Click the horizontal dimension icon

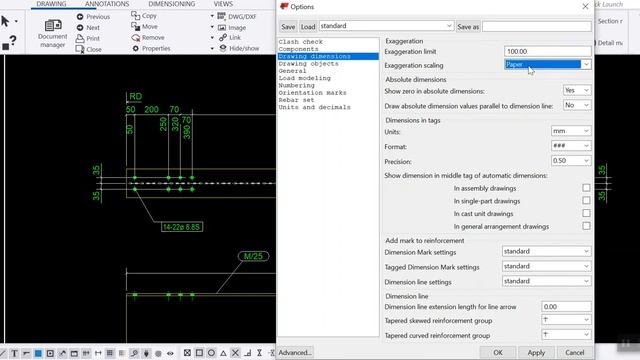point(98,353)
